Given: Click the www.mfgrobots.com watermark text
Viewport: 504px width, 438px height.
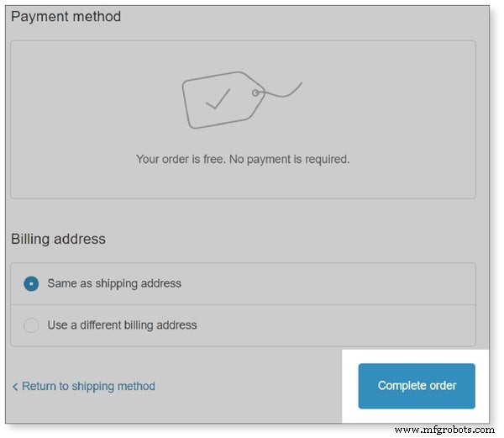Looking at the screenshot, I should [444, 430].
